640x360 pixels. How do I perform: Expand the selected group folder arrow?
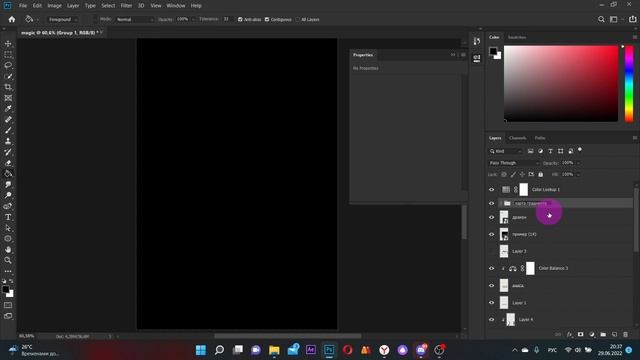pyautogui.click(x=501, y=203)
